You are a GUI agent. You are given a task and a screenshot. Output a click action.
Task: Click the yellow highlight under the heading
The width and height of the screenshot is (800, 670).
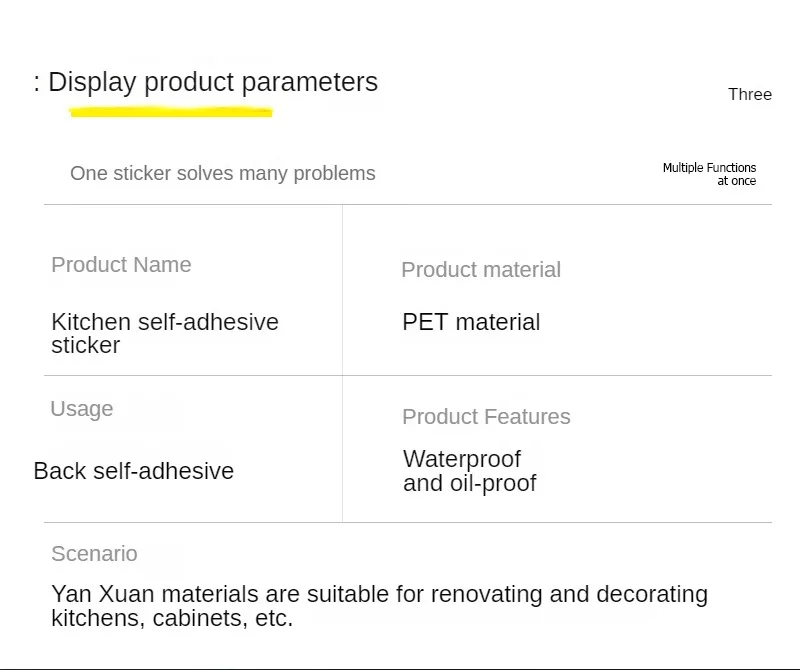click(x=171, y=112)
